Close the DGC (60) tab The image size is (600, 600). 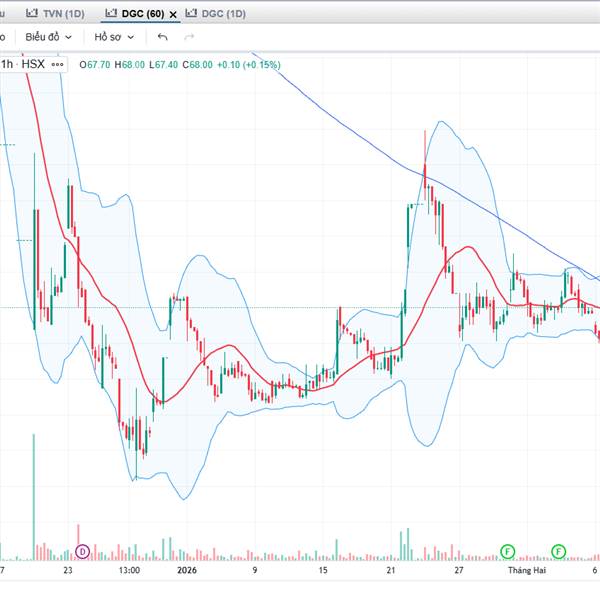173,15
